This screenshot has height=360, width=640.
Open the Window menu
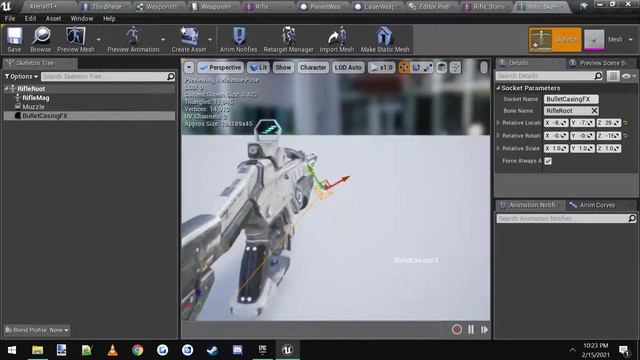coord(82,18)
